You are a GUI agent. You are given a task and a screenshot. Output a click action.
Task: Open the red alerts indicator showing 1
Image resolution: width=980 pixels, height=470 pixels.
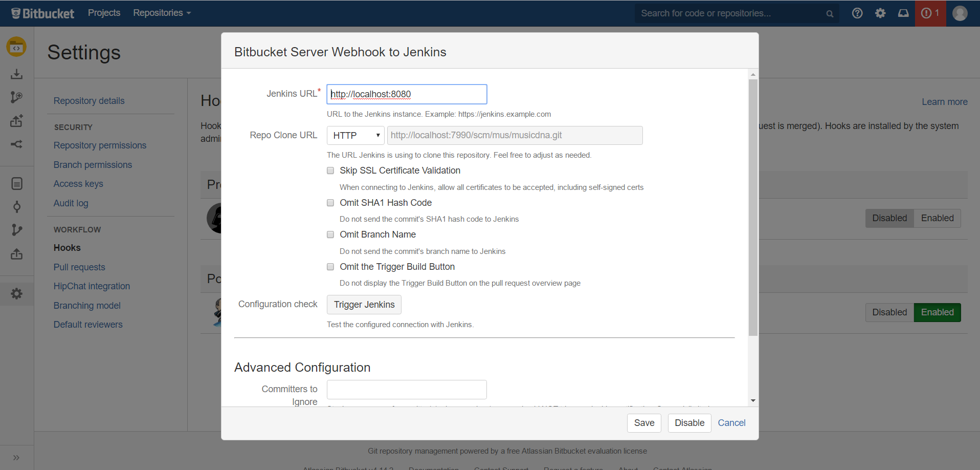pos(930,13)
